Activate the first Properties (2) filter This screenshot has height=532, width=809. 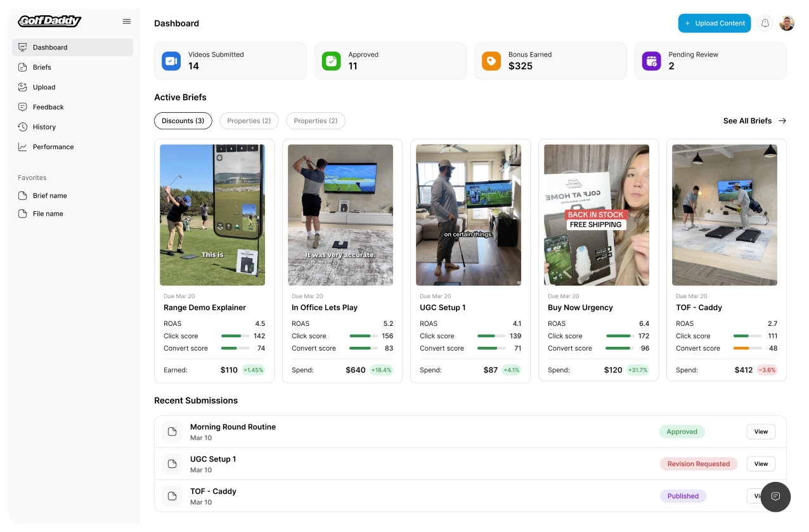click(249, 120)
